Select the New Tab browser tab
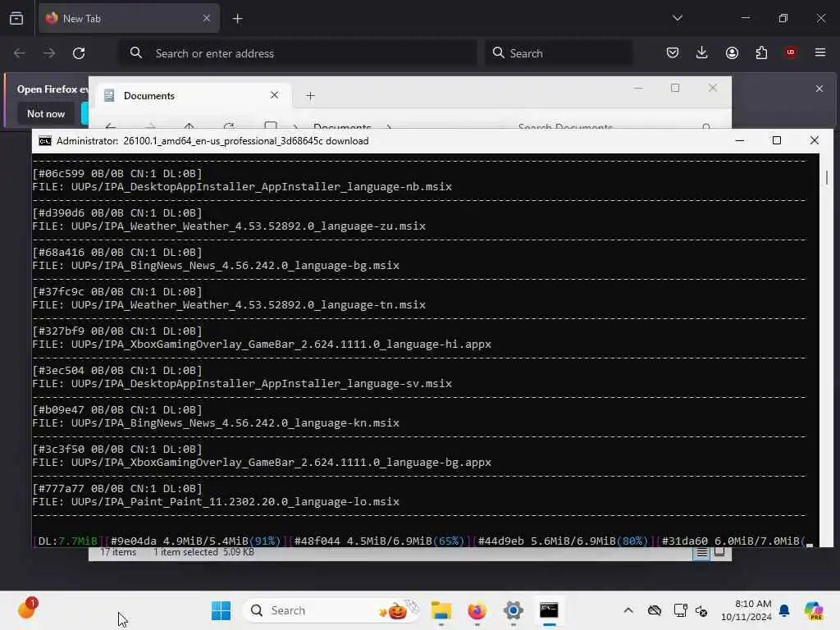Screen dimensions: 840x630 coord(129,18)
